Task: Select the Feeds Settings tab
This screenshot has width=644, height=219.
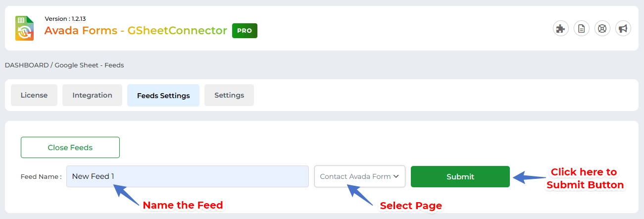Action: 163,96
